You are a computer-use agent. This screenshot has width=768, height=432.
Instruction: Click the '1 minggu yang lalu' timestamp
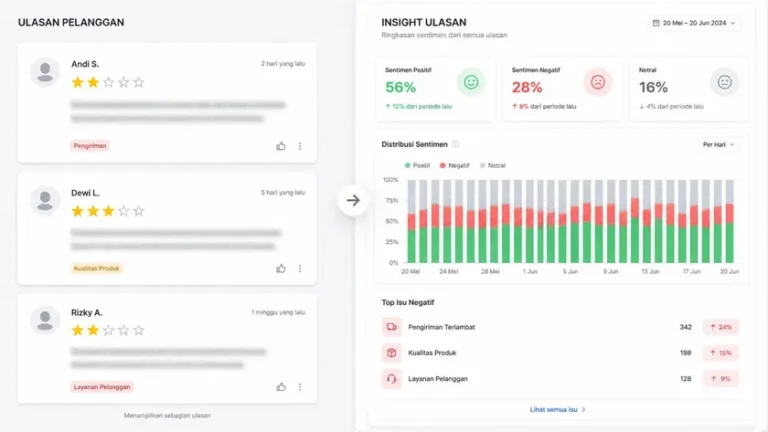click(x=278, y=312)
